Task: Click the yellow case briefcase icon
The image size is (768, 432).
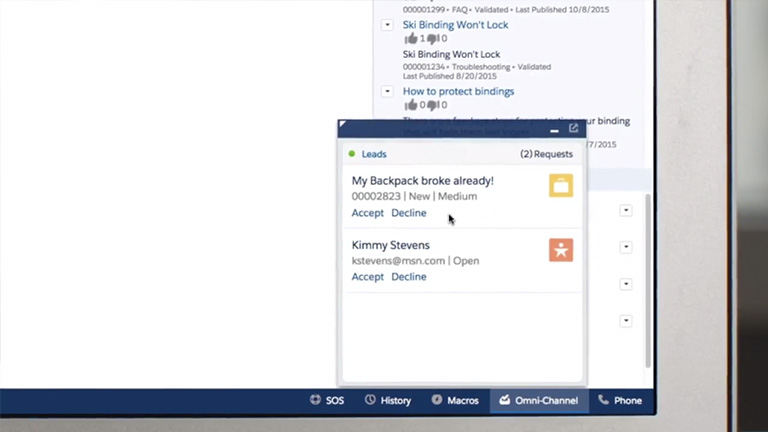Action: click(561, 186)
